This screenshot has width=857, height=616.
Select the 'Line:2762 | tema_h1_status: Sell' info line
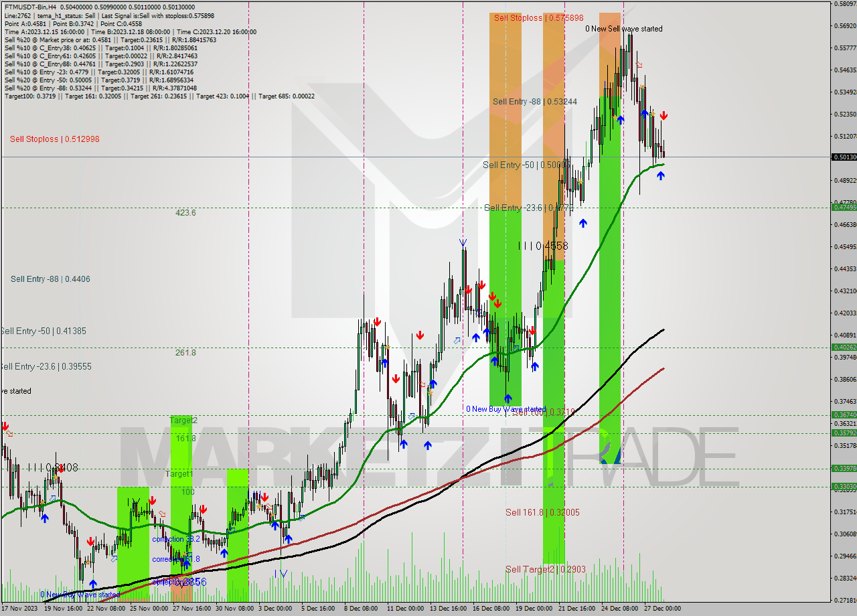pos(109,15)
